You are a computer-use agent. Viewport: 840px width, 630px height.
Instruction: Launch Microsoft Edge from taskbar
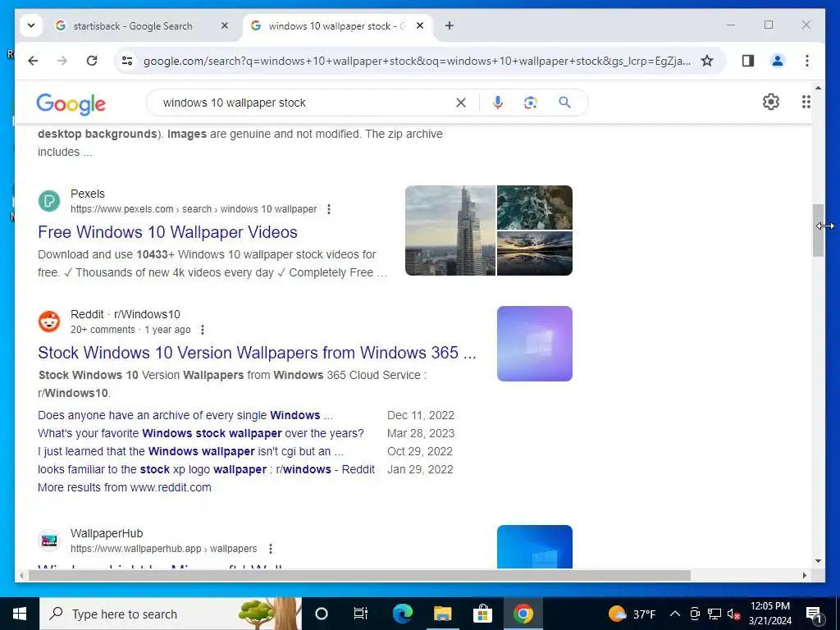(x=402, y=614)
